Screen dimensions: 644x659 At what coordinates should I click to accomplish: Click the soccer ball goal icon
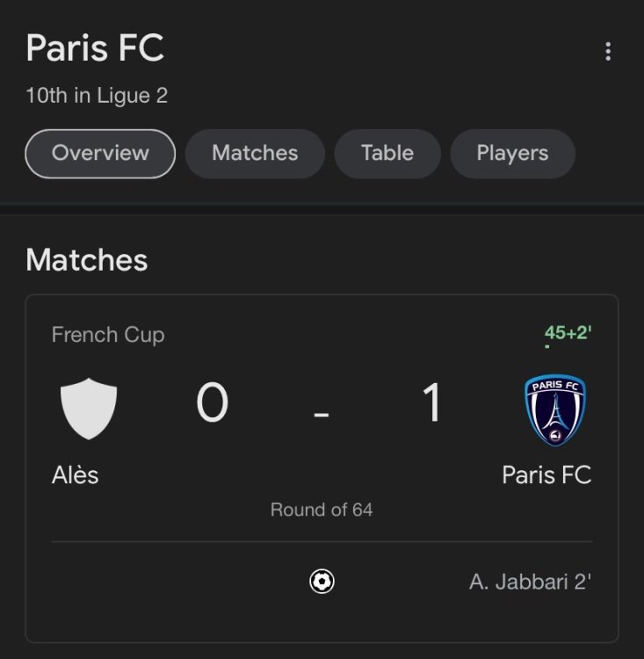coord(322,582)
